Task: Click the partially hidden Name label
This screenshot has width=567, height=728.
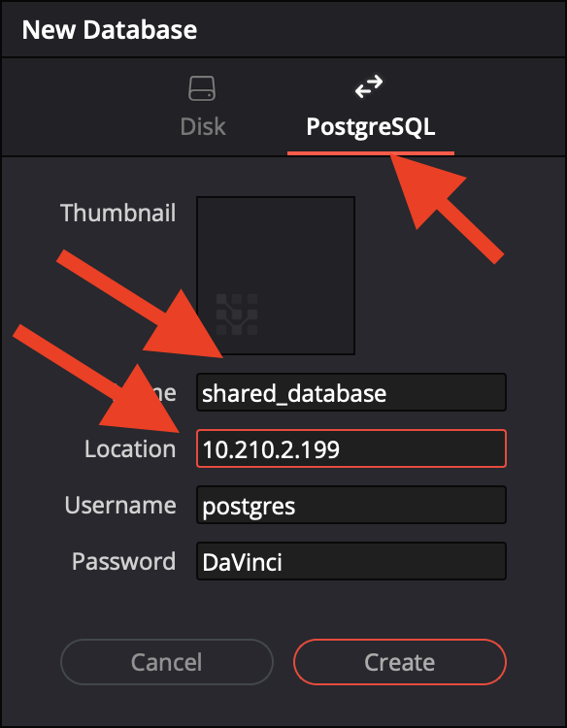Action: click(160, 393)
